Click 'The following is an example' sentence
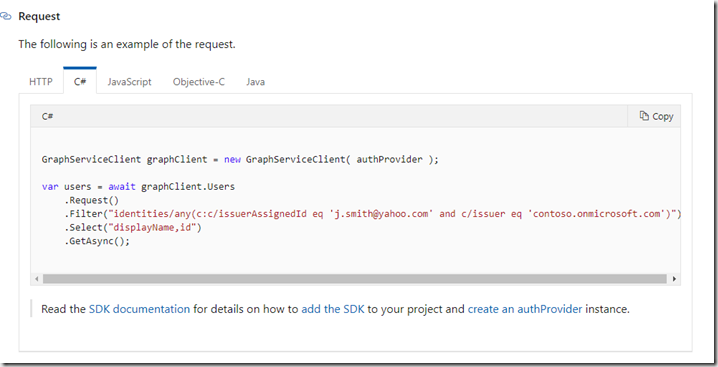 click(x=127, y=44)
